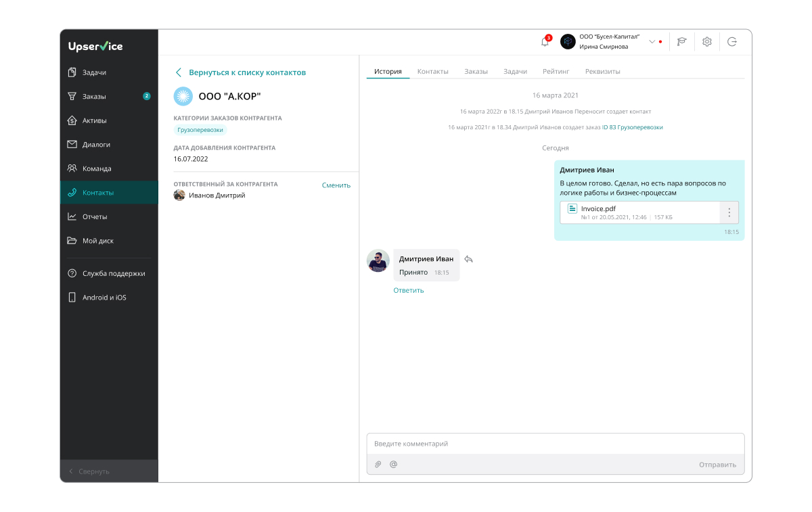812x512 pixels.
Task: Open Invoice.pdf three-dot options menu
Action: (x=729, y=212)
